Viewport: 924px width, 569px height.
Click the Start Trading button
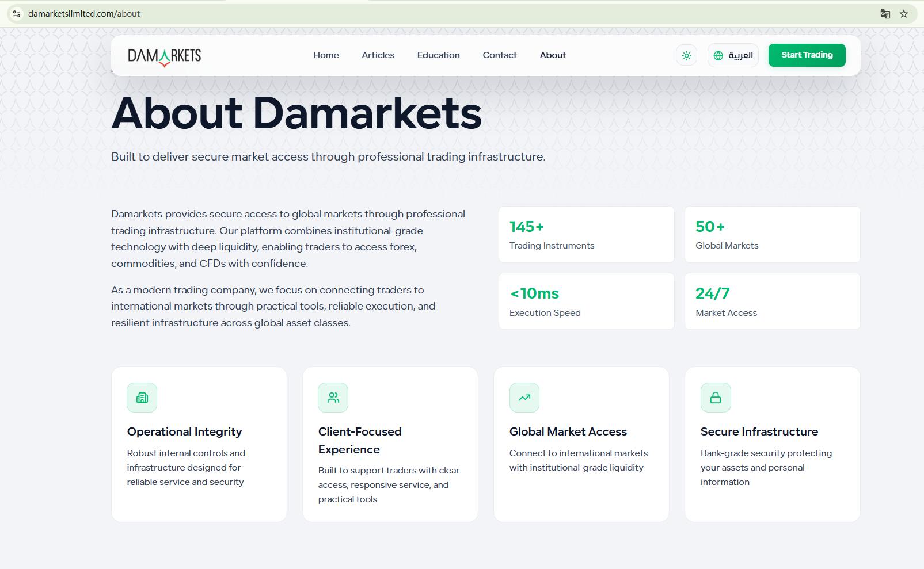(807, 55)
